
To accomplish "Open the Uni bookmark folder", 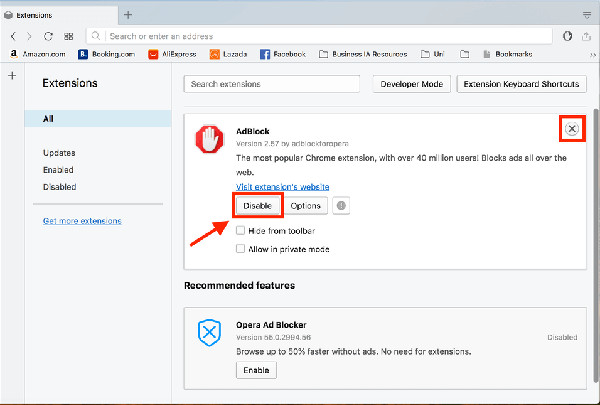I will coord(432,54).
